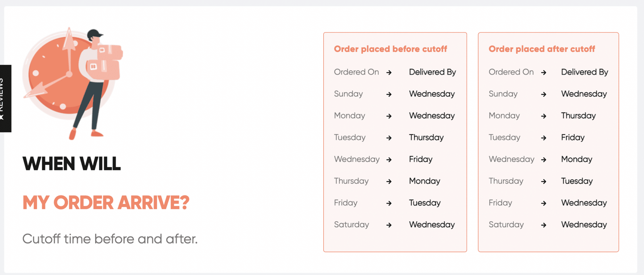Click the 'Ordered On' column header in left table
Screen dimensions: 644x275
point(356,72)
